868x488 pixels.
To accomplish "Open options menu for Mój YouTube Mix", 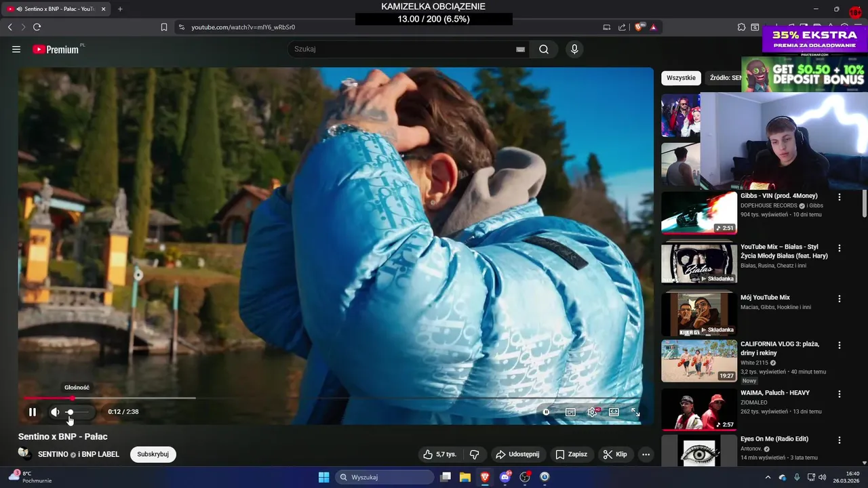I will click(x=840, y=299).
